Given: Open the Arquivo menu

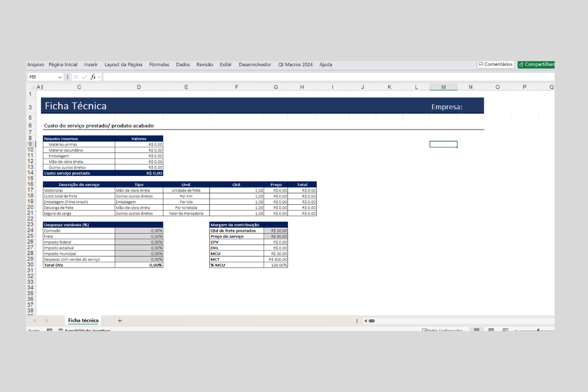Looking at the screenshot, I should point(35,64).
